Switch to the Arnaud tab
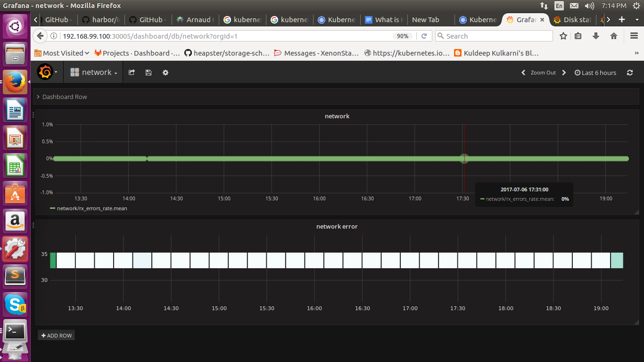 tap(195, 20)
